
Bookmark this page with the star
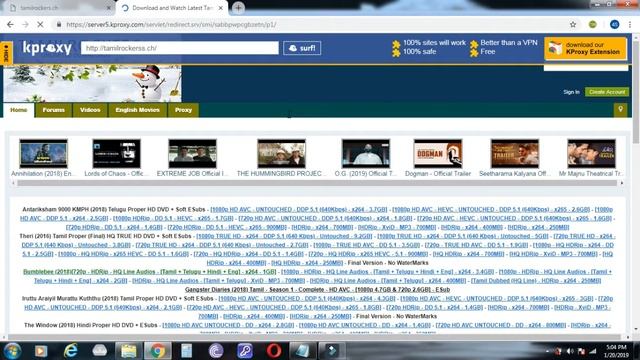[573, 24]
